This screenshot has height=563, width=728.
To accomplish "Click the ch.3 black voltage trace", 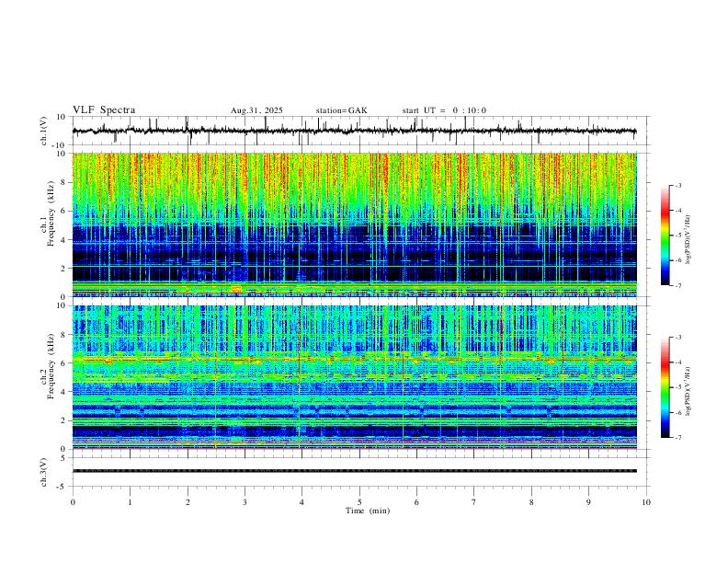I will click(354, 471).
